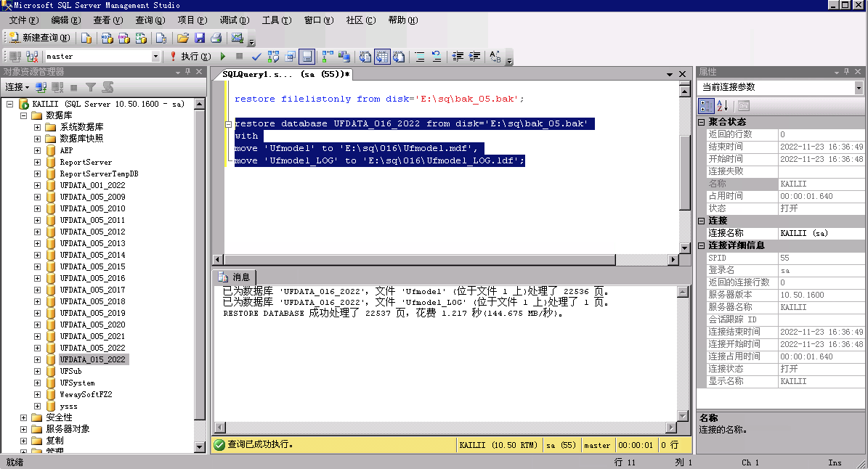Open the 当前连接参数 dropdown in Properties
This screenshot has width=868, height=469.
pos(859,87)
